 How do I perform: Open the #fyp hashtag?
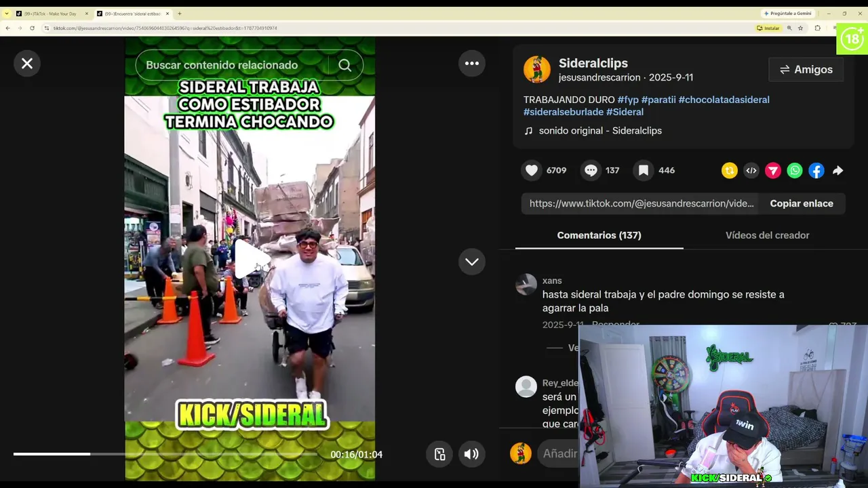pyautogui.click(x=628, y=100)
